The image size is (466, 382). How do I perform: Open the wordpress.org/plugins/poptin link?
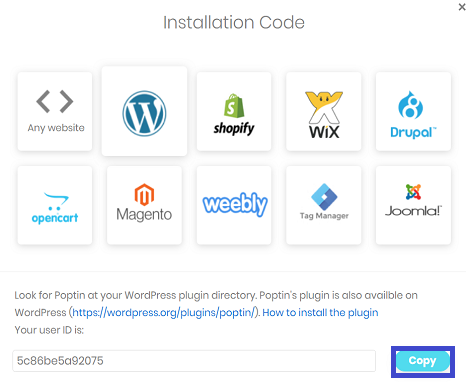pyautogui.click(x=164, y=313)
